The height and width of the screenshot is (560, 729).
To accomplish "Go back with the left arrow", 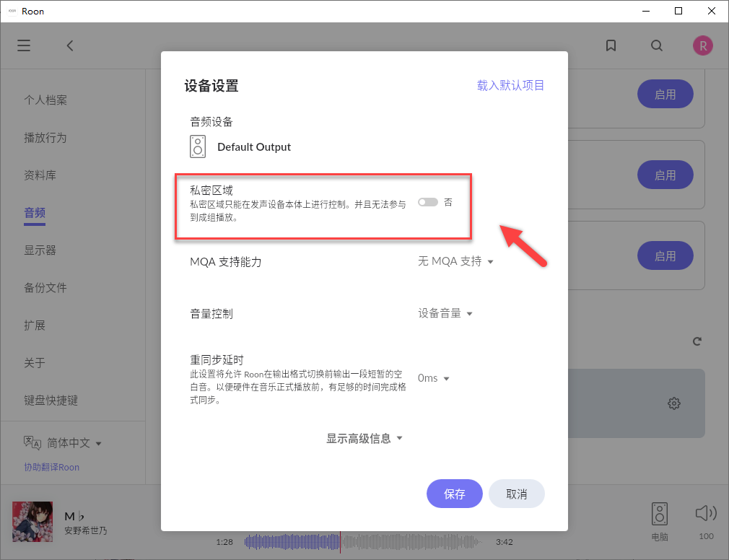I will (70, 45).
